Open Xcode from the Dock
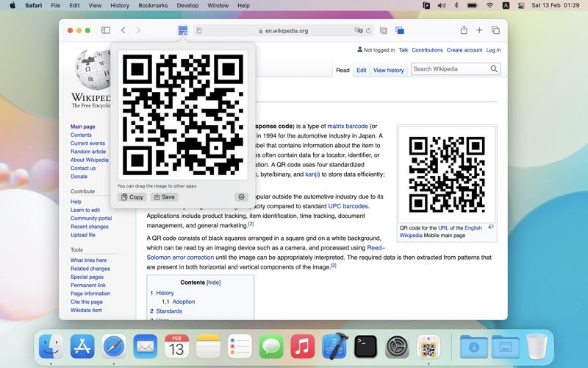Screen dimensions: 588x368 (x=334, y=346)
